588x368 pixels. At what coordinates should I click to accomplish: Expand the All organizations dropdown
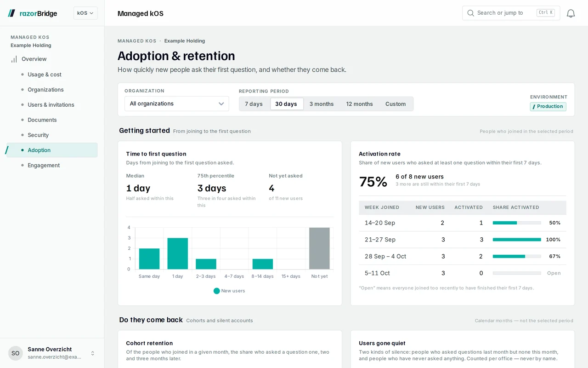177,103
